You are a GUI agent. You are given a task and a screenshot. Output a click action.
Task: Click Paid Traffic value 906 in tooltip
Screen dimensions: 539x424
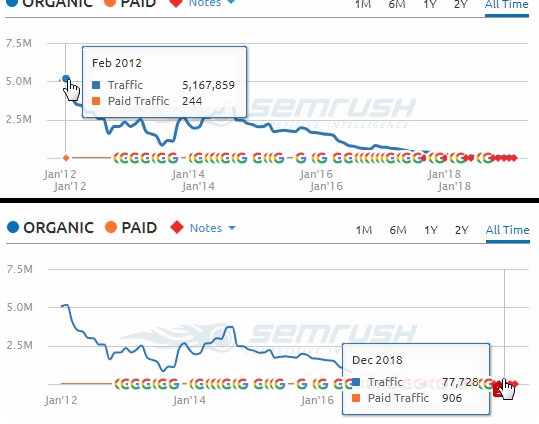[452, 398]
